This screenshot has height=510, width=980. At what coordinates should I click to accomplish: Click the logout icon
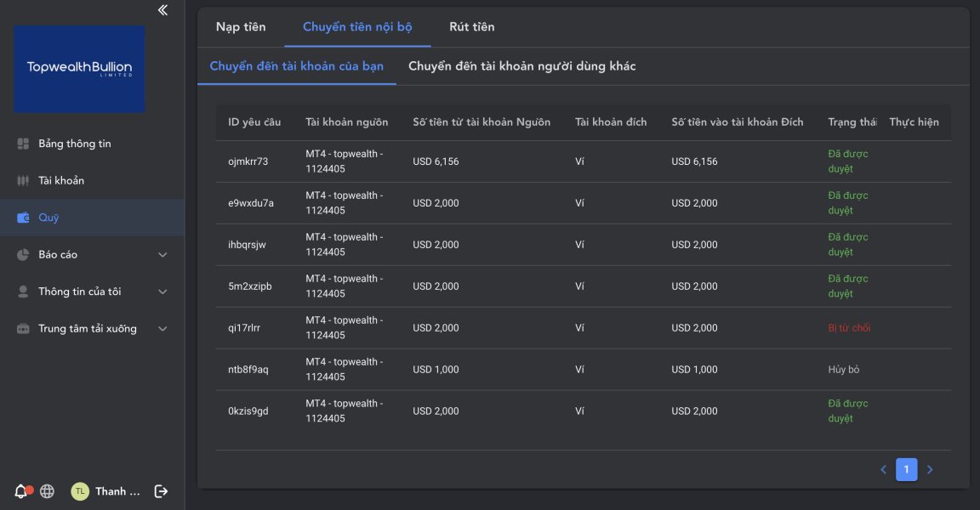pyautogui.click(x=161, y=491)
